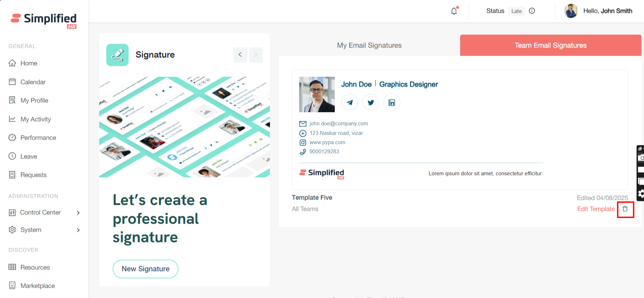Click John Smith's profile avatar

[571, 11]
